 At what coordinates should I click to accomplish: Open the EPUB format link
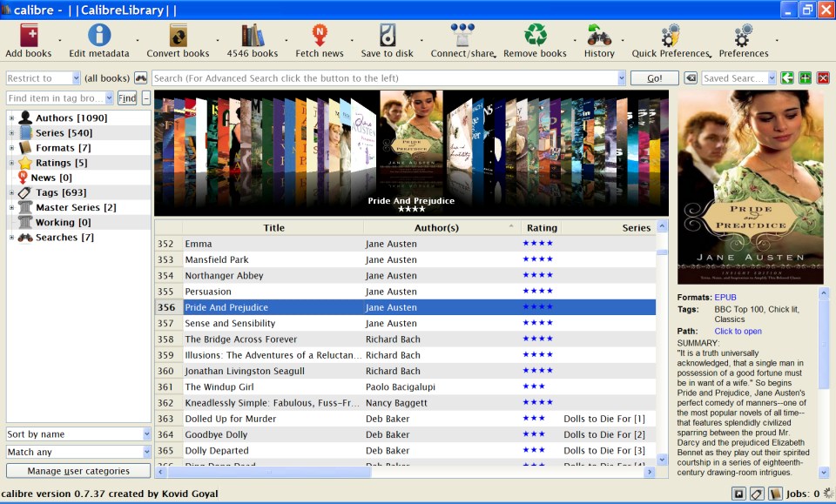(725, 298)
